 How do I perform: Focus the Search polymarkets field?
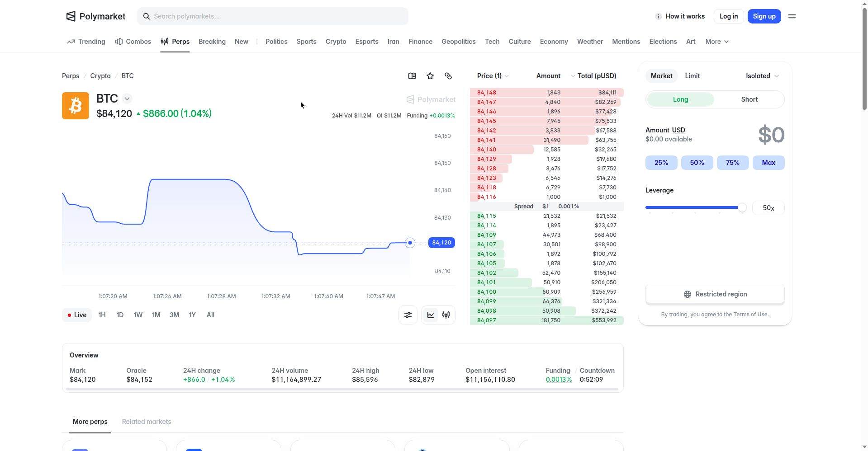pyautogui.click(x=273, y=16)
